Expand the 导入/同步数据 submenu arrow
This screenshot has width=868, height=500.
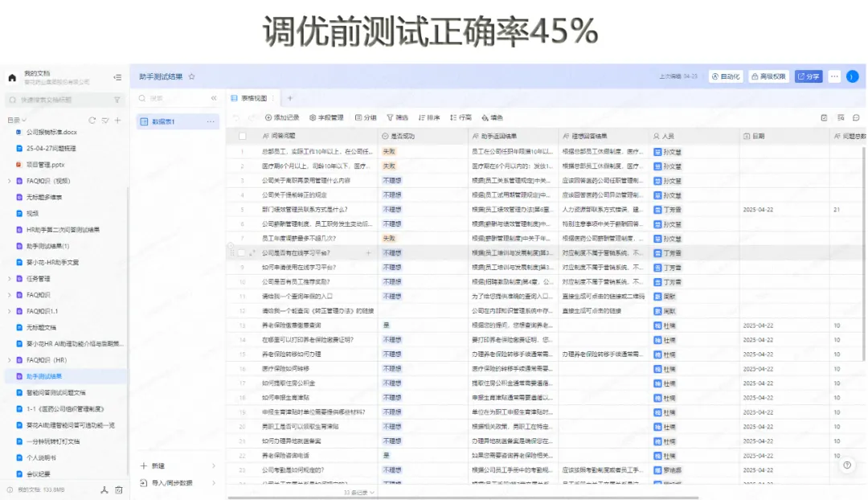pos(214,483)
